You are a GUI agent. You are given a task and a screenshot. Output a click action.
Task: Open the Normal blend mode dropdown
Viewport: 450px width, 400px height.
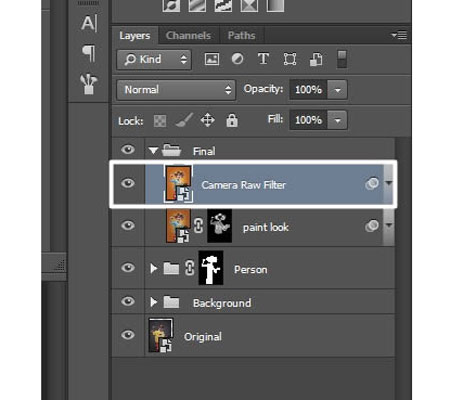176,90
